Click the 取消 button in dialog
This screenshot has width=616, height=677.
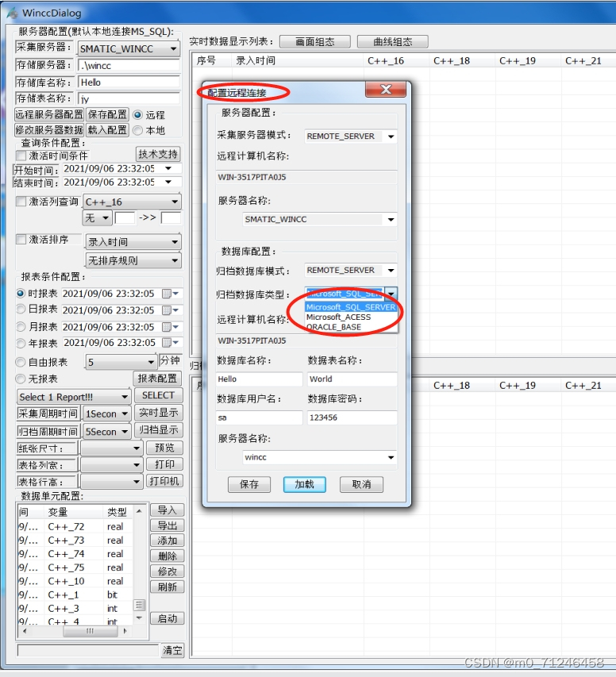point(361,484)
